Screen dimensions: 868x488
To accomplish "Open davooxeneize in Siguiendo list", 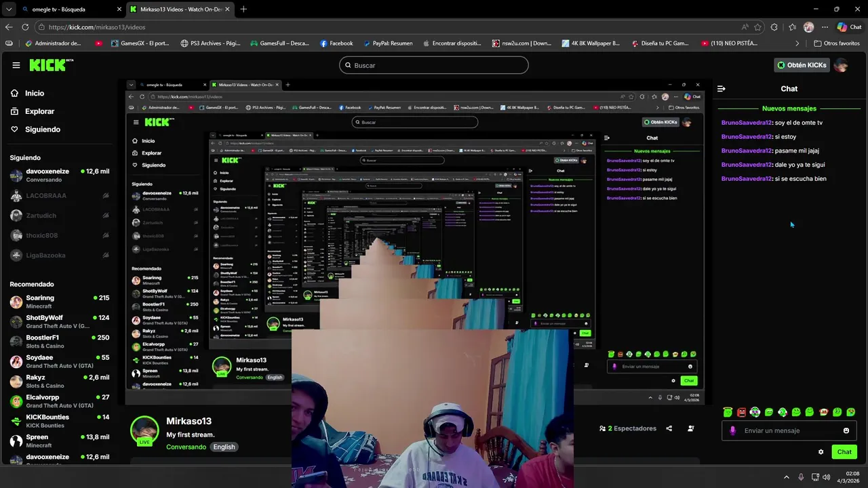I will (60, 176).
